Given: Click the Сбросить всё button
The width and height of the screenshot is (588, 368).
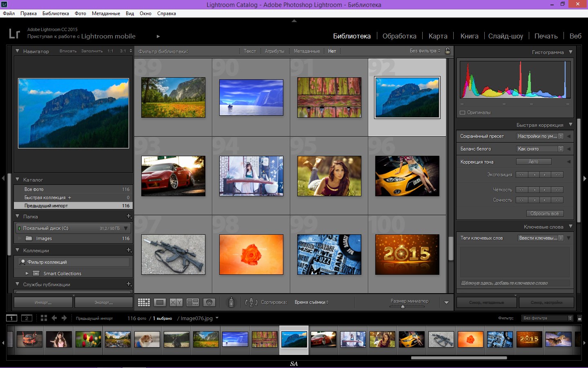Looking at the screenshot, I should tap(545, 213).
